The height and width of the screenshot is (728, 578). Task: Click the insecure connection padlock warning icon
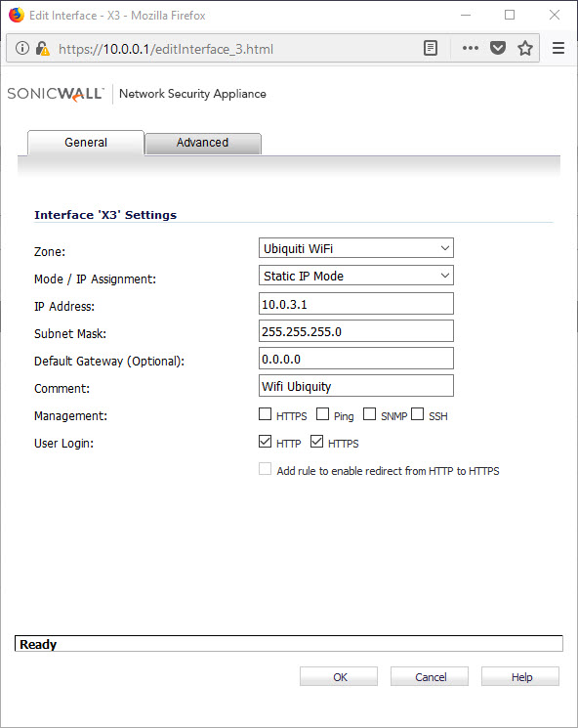pos(43,48)
